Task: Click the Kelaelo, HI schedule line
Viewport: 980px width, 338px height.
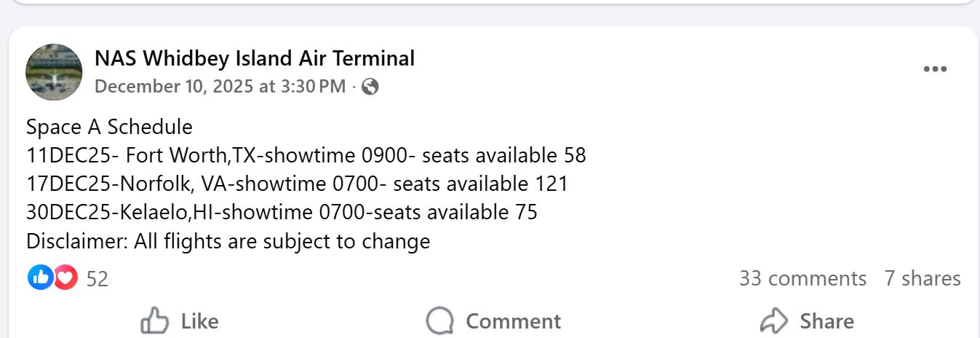Action: tap(282, 213)
